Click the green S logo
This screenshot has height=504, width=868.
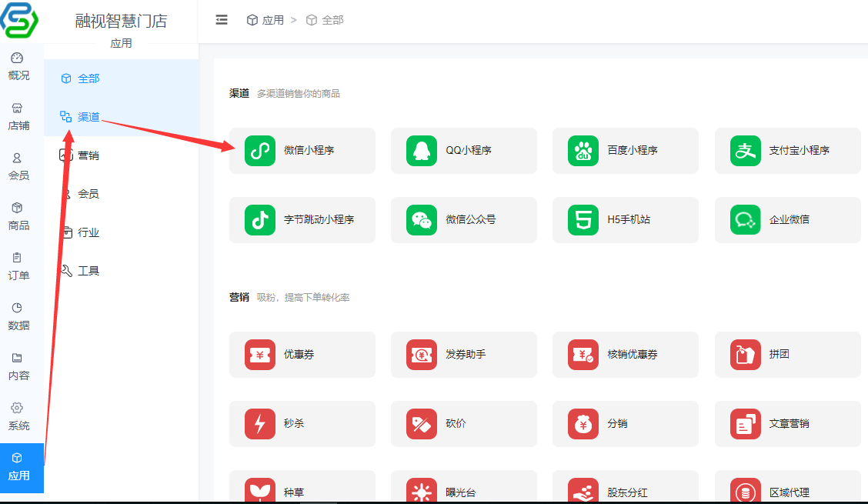pos(19,20)
